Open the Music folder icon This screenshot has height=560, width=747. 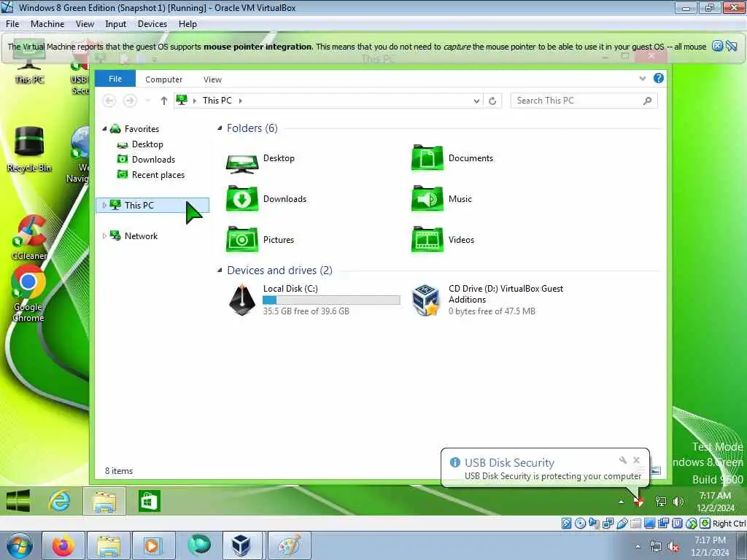pos(427,198)
